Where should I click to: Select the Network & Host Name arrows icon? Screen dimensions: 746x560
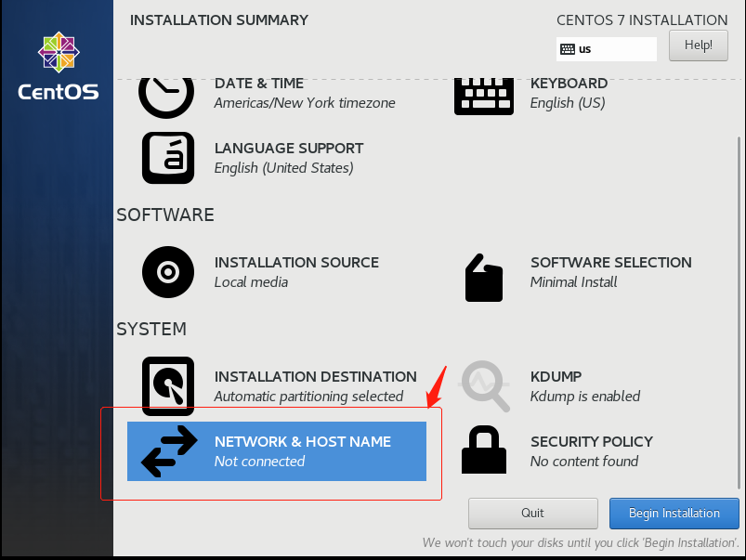click(168, 451)
